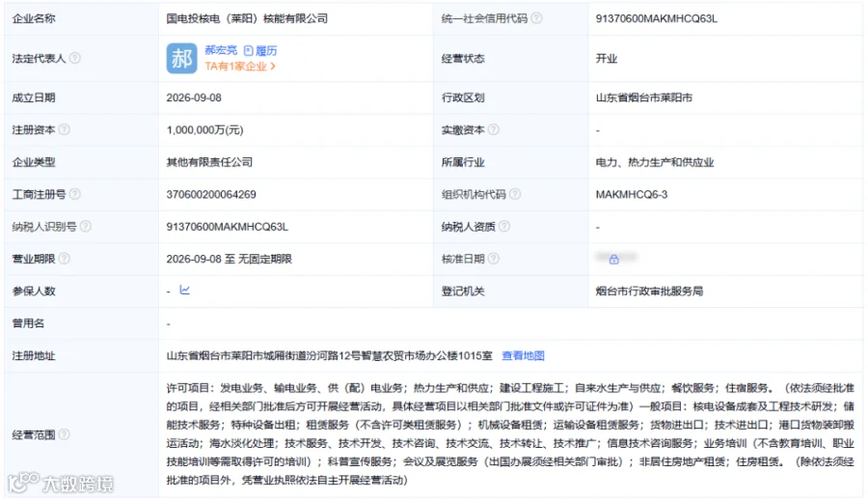Screen dimensions: 868x500
Task: Click the 曾用名 field label
Action: point(28,323)
